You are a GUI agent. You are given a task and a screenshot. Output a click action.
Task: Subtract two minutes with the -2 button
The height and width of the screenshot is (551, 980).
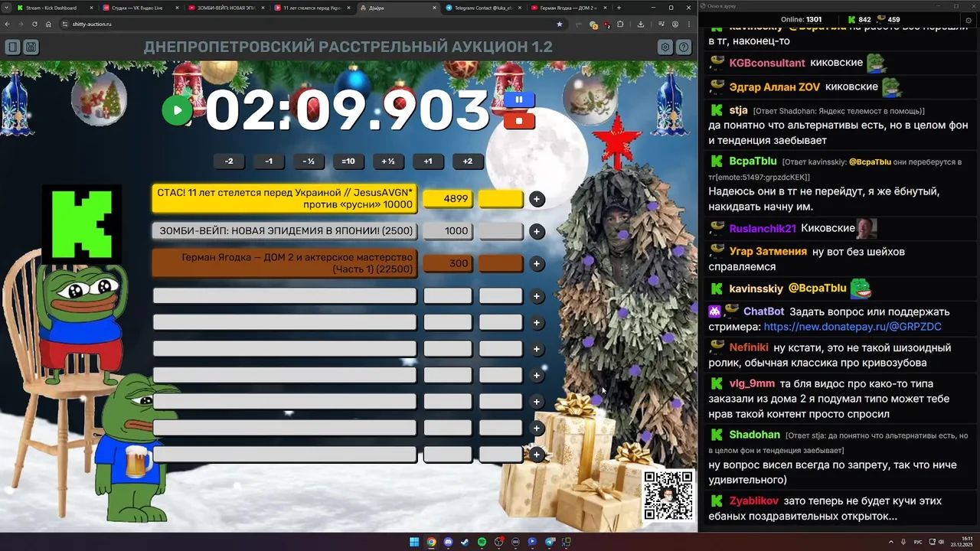click(x=229, y=161)
